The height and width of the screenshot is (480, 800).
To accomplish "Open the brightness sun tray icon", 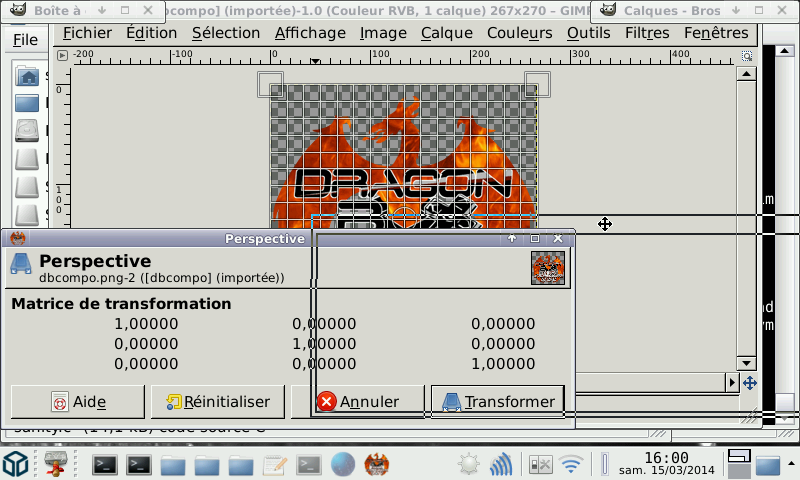I will [x=468, y=465].
